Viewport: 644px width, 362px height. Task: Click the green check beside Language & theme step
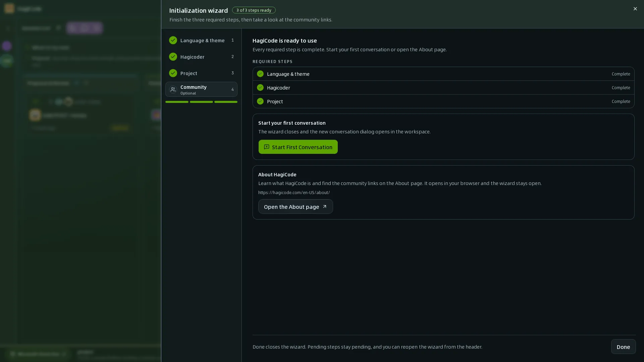pyautogui.click(x=173, y=40)
